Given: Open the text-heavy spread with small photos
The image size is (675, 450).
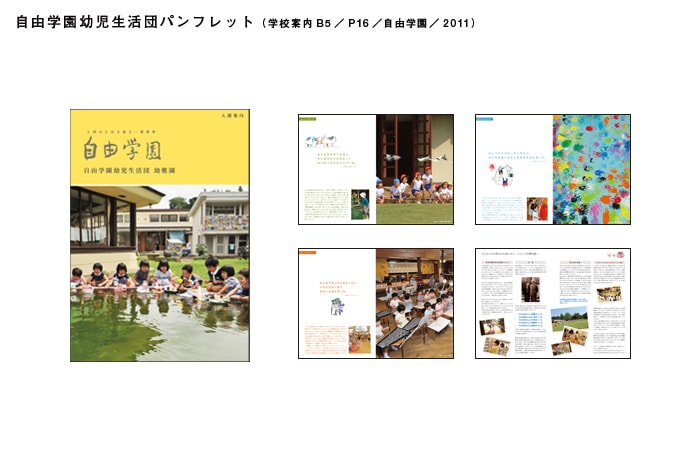Looking at the screenshot, I should click(x=553, y=303).
